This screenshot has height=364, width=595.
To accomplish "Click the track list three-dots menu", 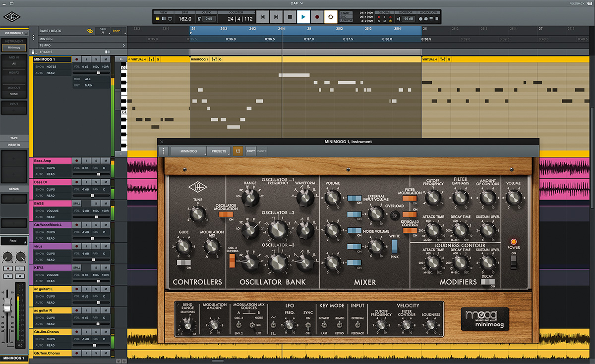I will coord(33,38).
